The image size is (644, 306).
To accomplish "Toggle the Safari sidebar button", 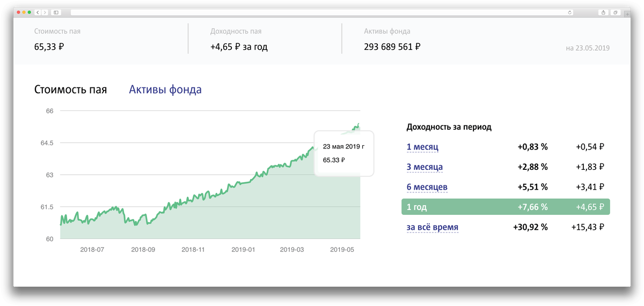I will pyautogui.click(x=56, y=12).
